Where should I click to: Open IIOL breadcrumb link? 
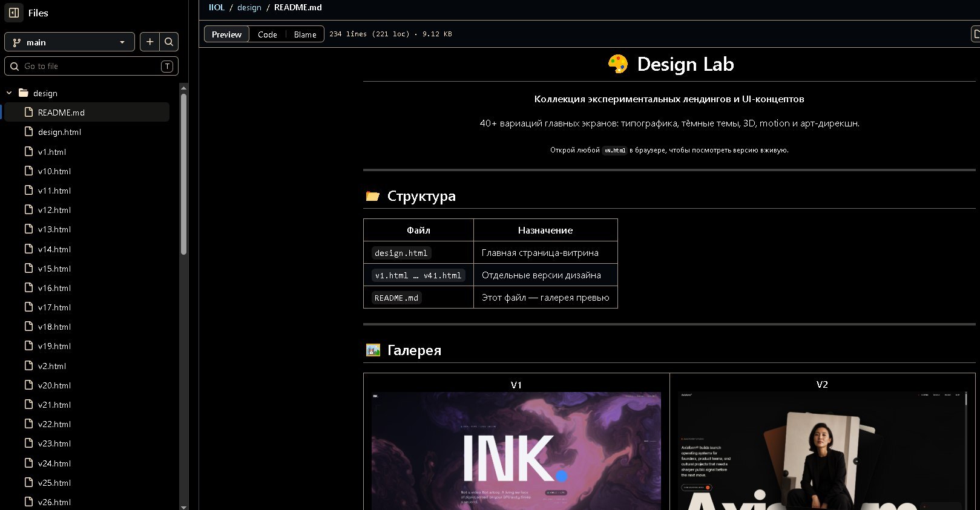coord(217,7)
